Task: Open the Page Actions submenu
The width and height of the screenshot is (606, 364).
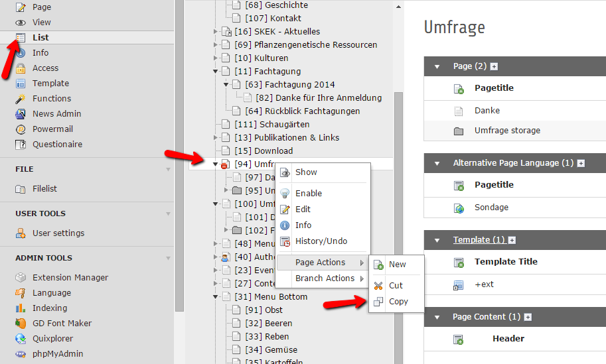Action: coord(323,263)
